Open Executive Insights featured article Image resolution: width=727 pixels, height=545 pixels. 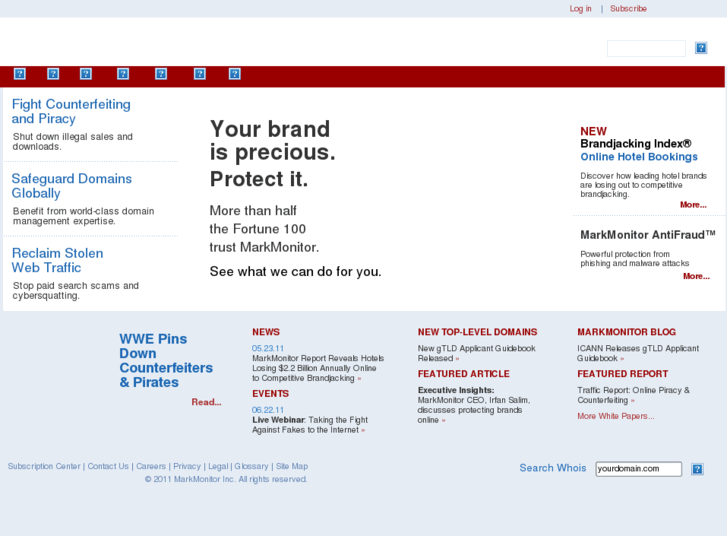pyautogui.click(x=474, y=405)
